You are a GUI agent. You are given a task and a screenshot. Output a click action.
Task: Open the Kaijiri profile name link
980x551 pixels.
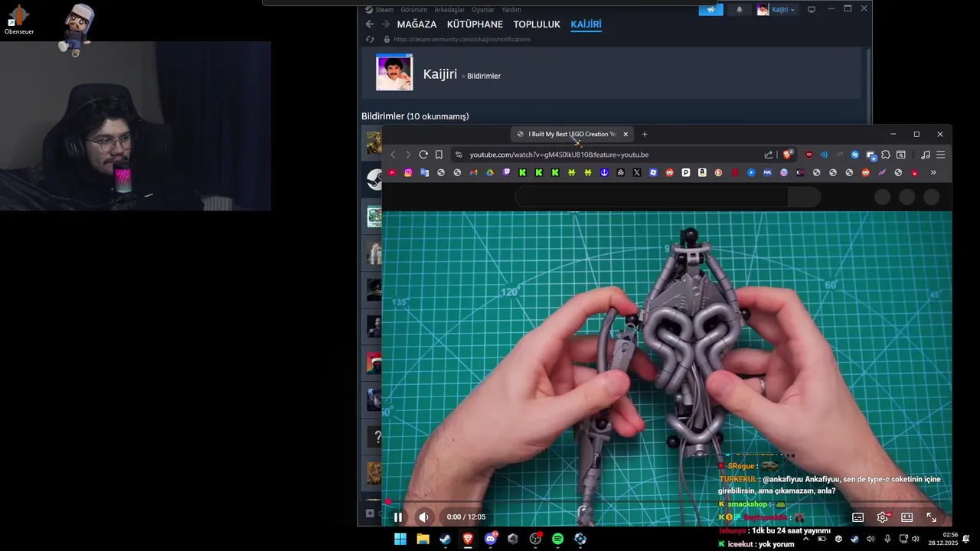point(440,74)
